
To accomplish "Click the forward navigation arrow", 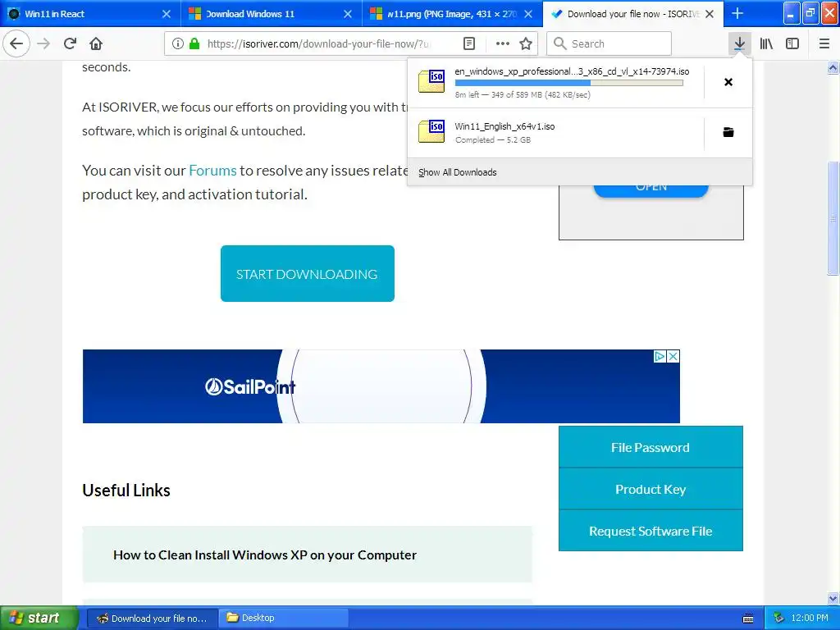I will click(x=43, y=44).
